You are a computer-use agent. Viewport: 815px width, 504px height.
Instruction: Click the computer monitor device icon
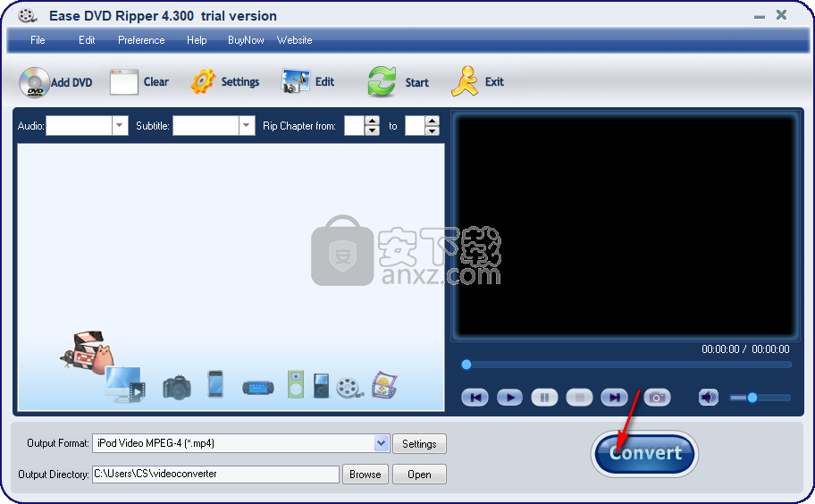click(x=125, y=385)
